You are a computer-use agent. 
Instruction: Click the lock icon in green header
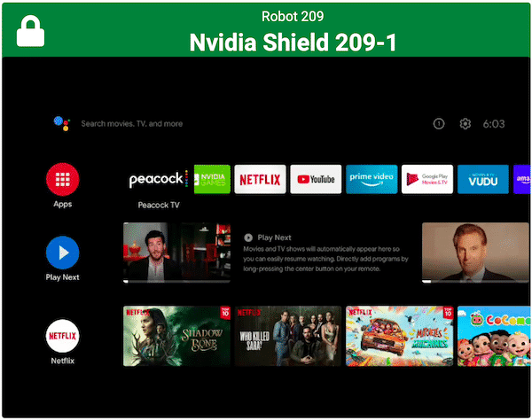coord(30,31)
